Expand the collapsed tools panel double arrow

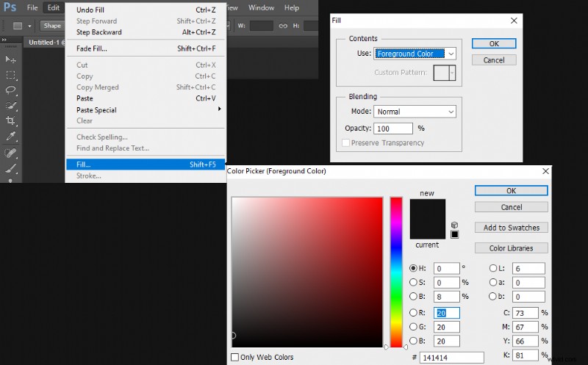tap(4, 40)
